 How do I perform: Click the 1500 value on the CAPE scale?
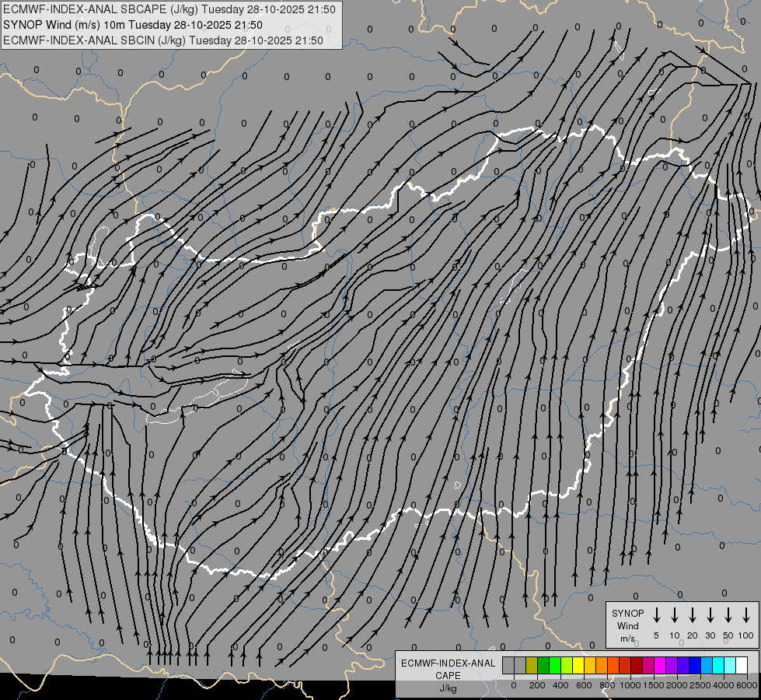pyautogui.click(x=654, y=685)
